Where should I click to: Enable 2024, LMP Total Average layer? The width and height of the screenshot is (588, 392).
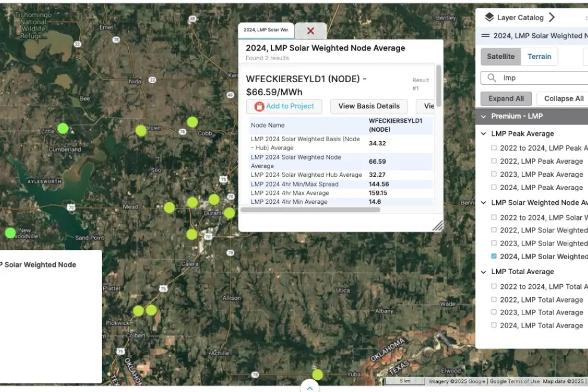pos(494,325)
